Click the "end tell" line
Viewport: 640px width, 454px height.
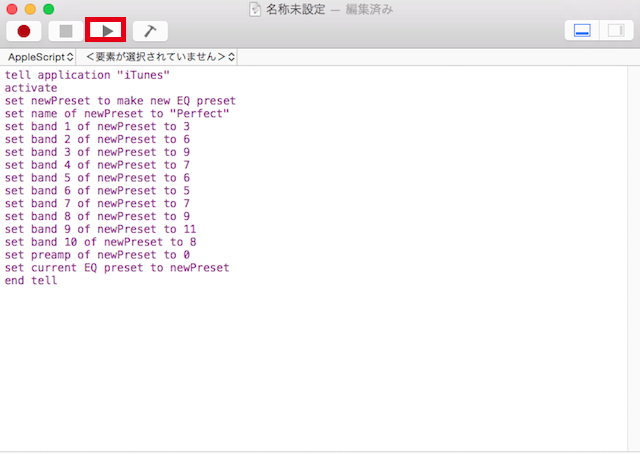(x=31, y=281)
